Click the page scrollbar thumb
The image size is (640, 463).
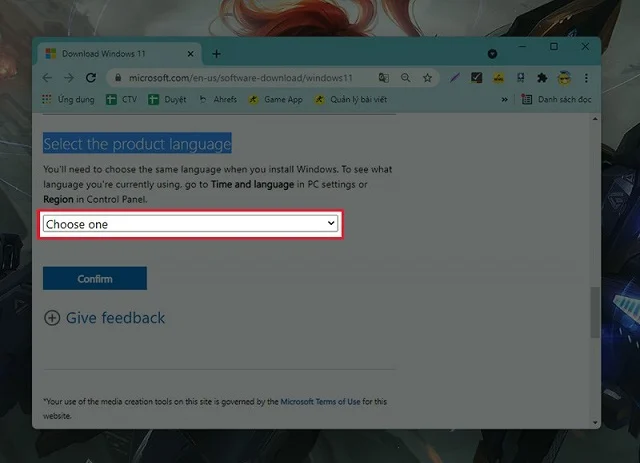click(595, 312)
